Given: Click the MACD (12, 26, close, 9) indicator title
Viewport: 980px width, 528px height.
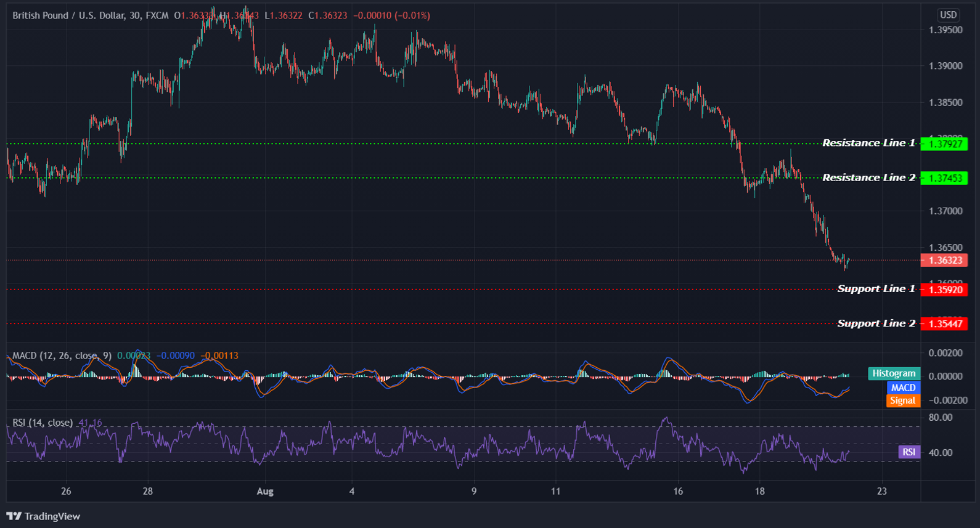Looking at the screenshot, I should (62, 355).
